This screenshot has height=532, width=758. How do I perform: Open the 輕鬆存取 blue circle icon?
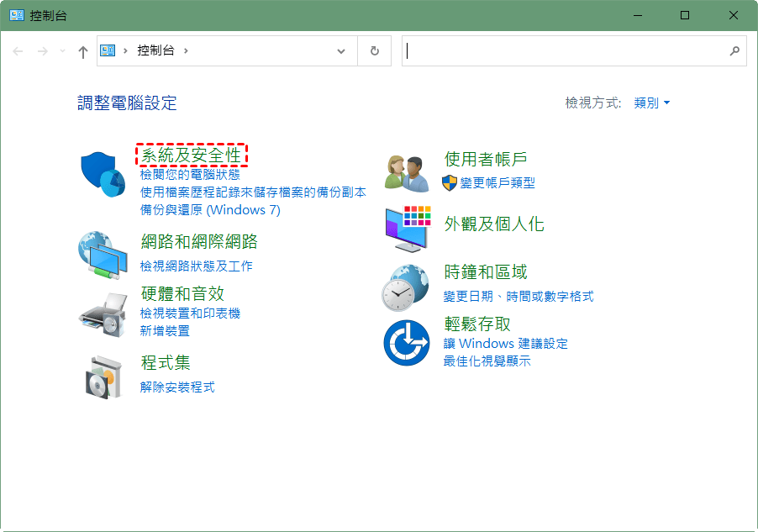(x=407, y=342)
